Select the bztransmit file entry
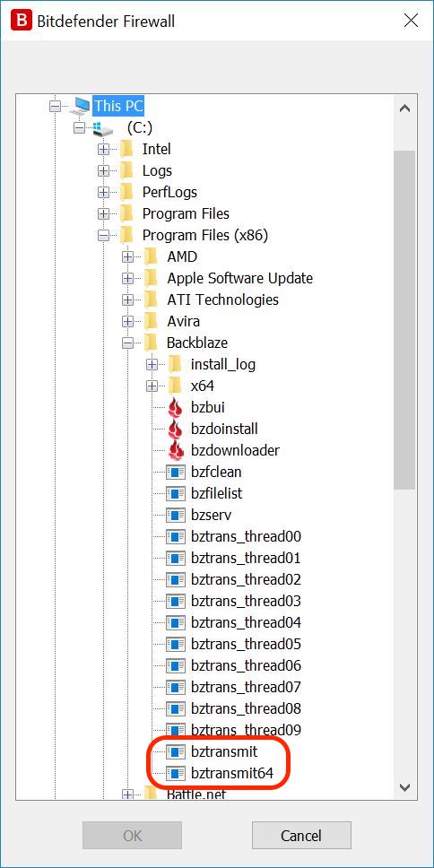Screen dimensions: 434x868 click(x=224, y=751)
